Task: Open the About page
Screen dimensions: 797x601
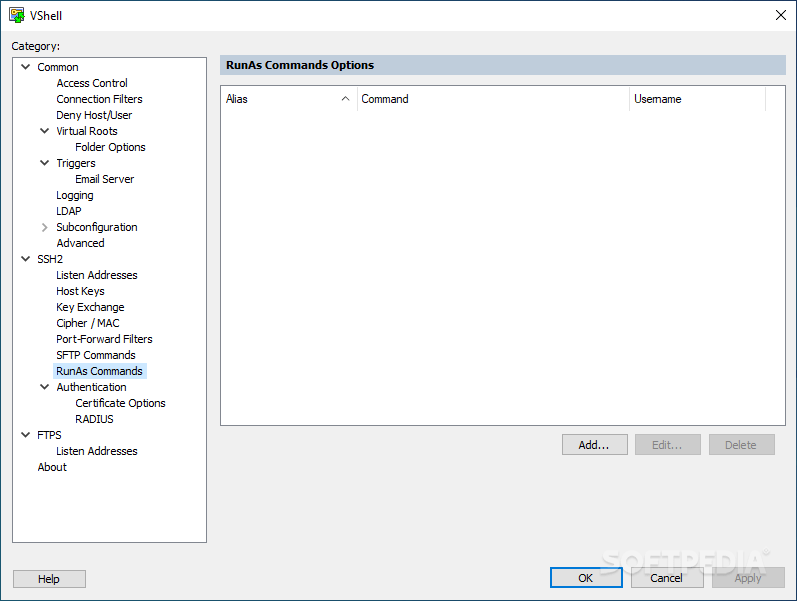Action: (x=52, y=467)
